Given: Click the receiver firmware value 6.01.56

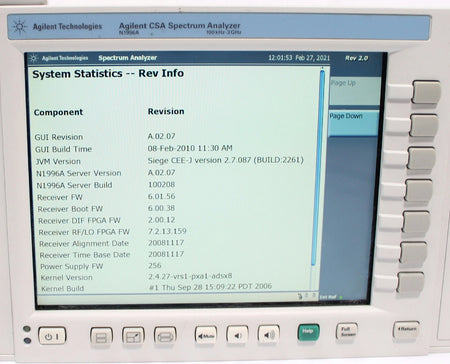Looking at the screenshot, I should coord(161,196).
